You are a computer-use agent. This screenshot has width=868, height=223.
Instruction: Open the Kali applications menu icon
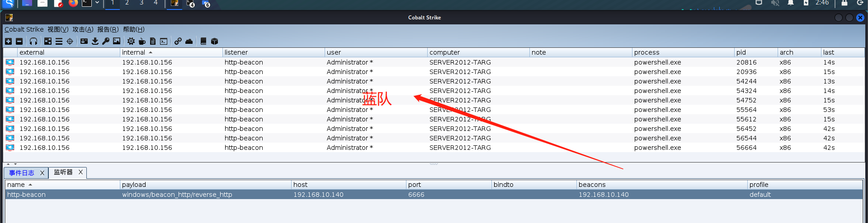(9, 3)
